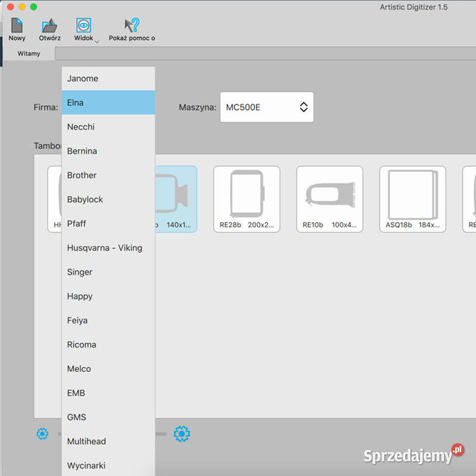Select Babylock from the list
The image size is (476, 476).
[108, 199]
